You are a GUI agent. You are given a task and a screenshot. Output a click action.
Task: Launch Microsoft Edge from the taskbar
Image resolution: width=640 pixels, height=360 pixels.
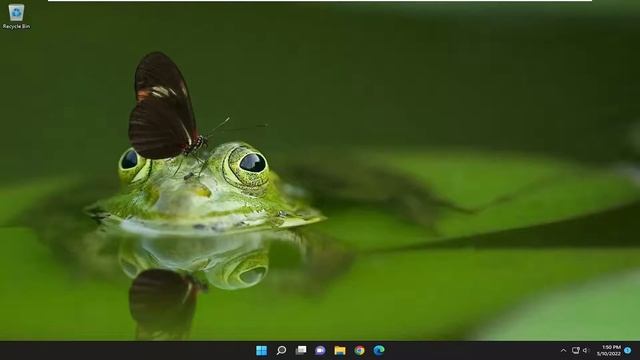click(x=379, y=350)
